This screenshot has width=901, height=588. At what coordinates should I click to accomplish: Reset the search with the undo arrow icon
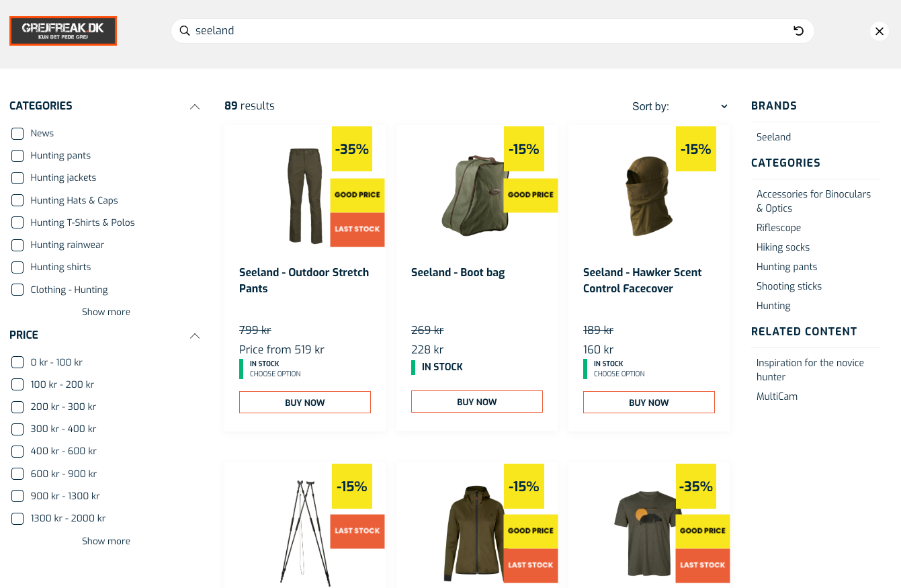pos(798,31)
